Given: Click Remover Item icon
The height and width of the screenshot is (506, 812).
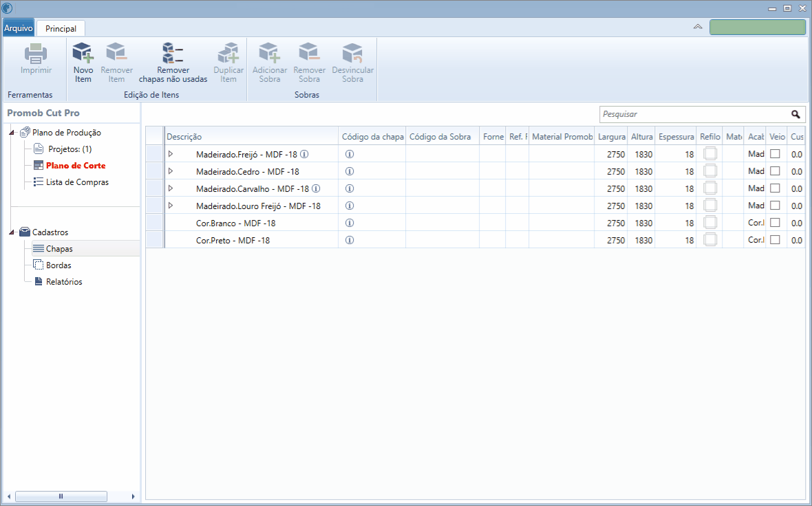Looking at the screenshot, I should tap(116, 53).
